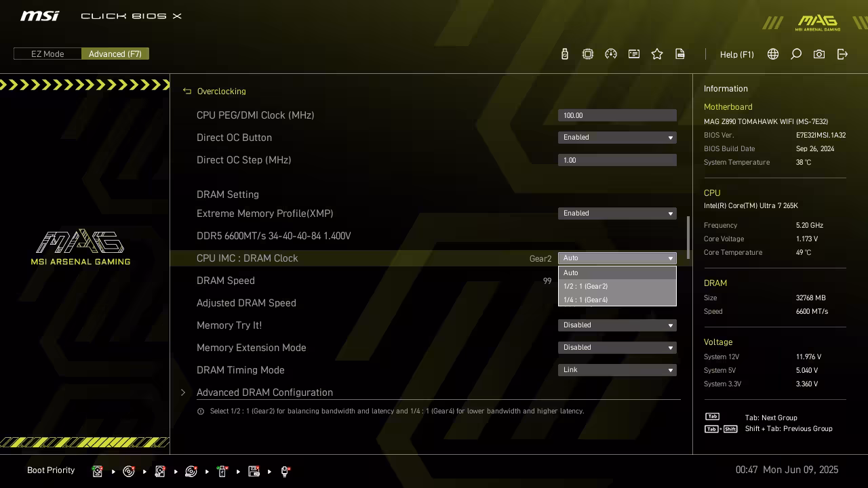Choose 1/4 : 1 (Gear4) option
Image resolution: width=868 pixels, height=488 pixels.
tap(617, 300)
